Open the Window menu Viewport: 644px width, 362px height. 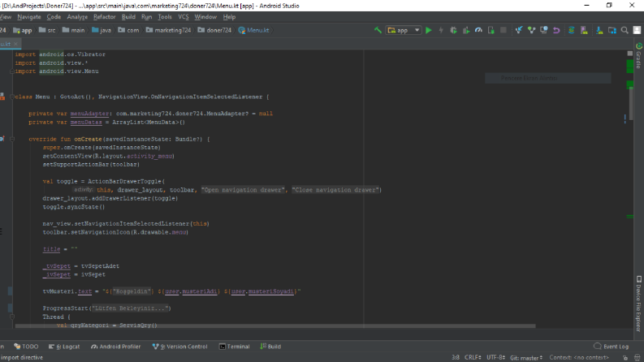(x=205, y=17)
